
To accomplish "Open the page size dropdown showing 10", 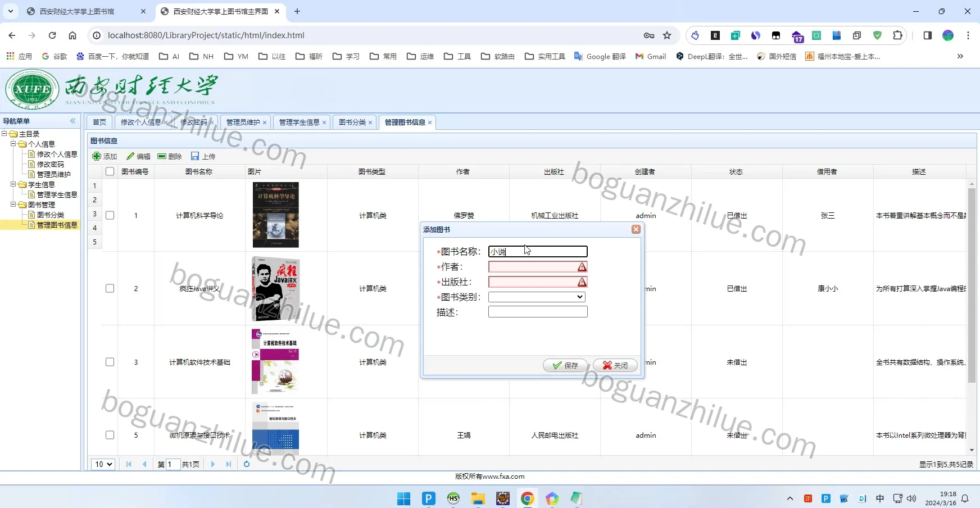I will pos(103,464).
